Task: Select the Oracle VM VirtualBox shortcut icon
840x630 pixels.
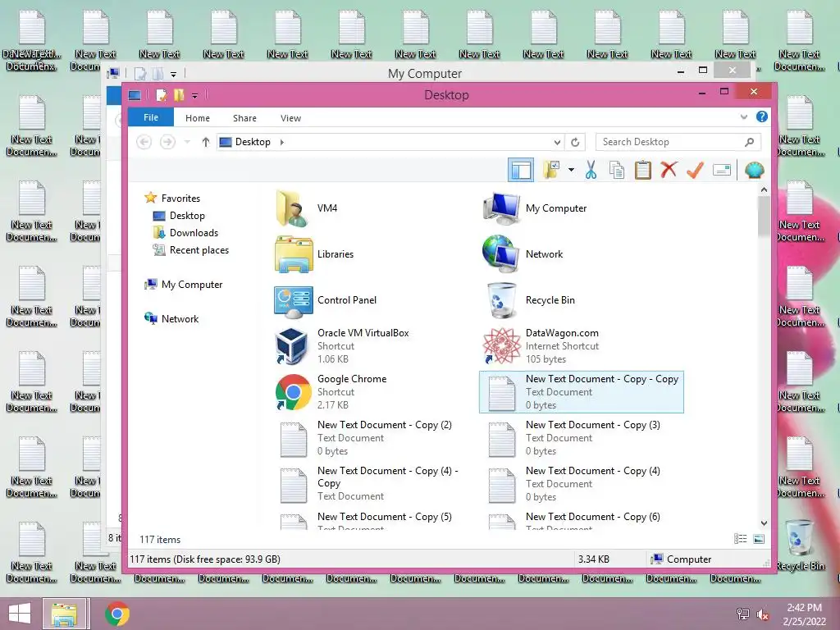Action: click(x=292, y=346)
